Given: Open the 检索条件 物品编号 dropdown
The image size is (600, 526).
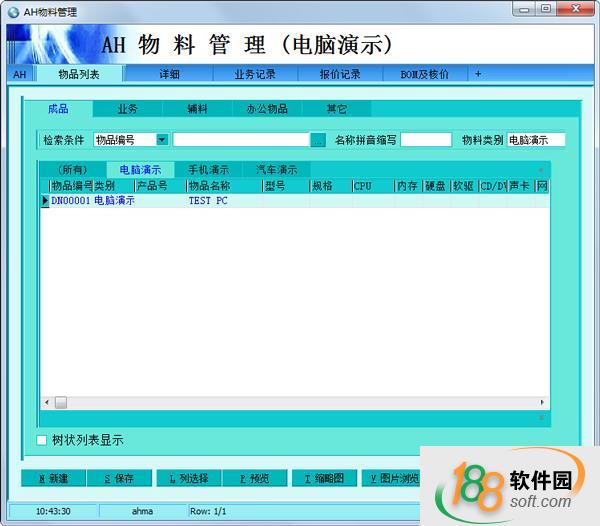Looking at the screenshot, I should tap(162, 140).
